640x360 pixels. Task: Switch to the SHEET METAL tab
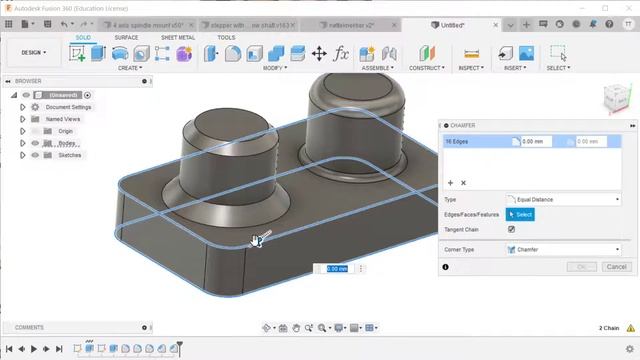click(178, 38)
